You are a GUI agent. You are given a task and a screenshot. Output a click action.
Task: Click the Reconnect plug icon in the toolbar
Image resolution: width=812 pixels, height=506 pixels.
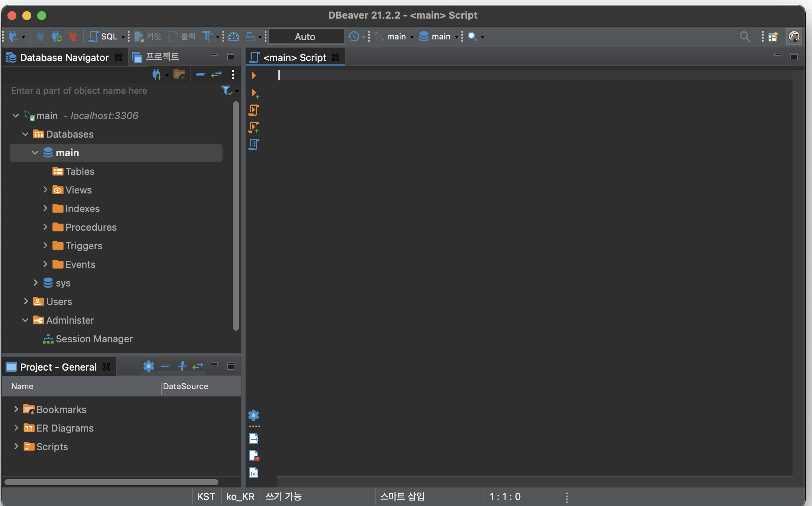[x=57, y=36]
